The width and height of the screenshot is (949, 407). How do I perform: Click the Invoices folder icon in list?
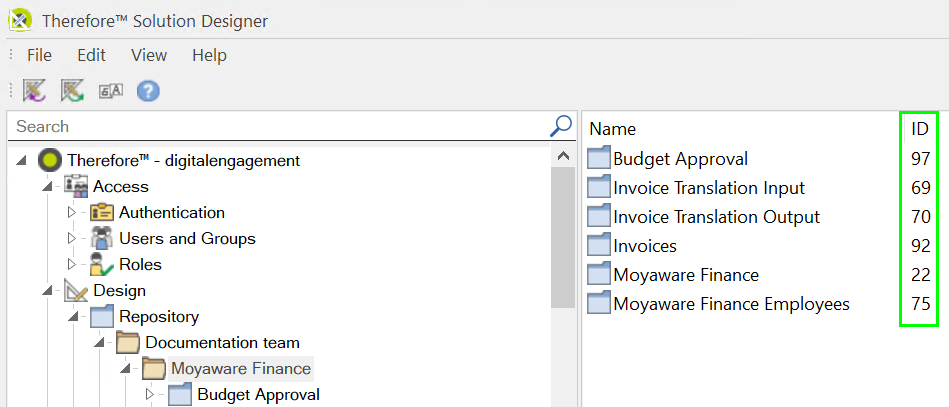(x=598, y=246)
